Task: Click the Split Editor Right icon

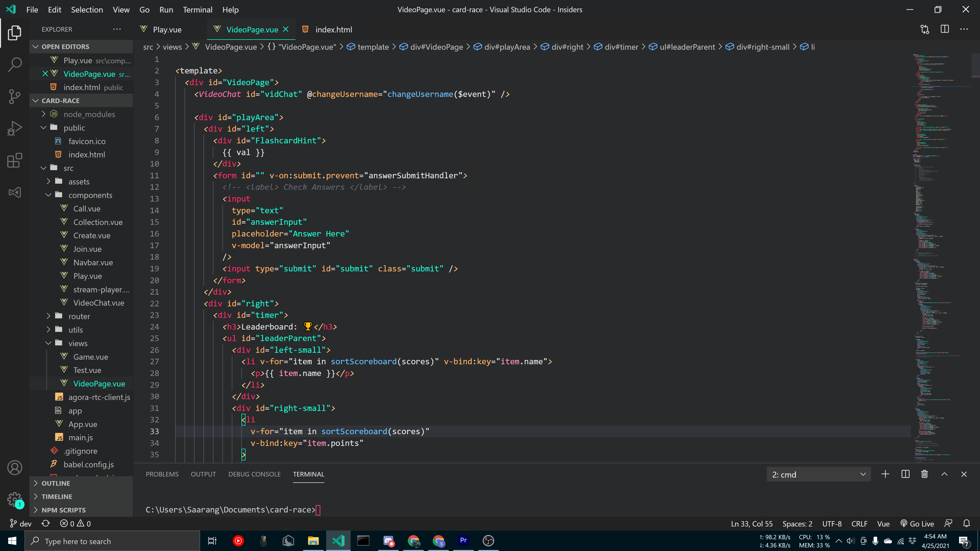Action: (944, 29)
